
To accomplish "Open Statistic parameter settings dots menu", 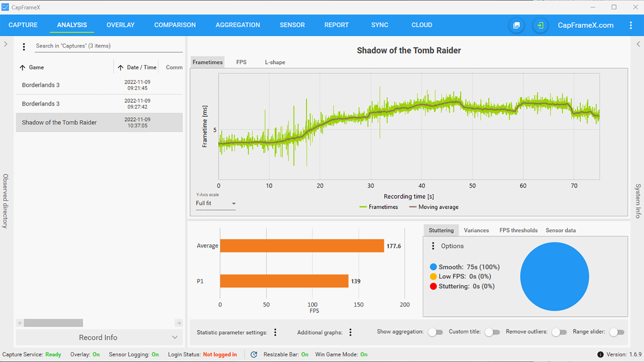I will (x=275, y=332).
